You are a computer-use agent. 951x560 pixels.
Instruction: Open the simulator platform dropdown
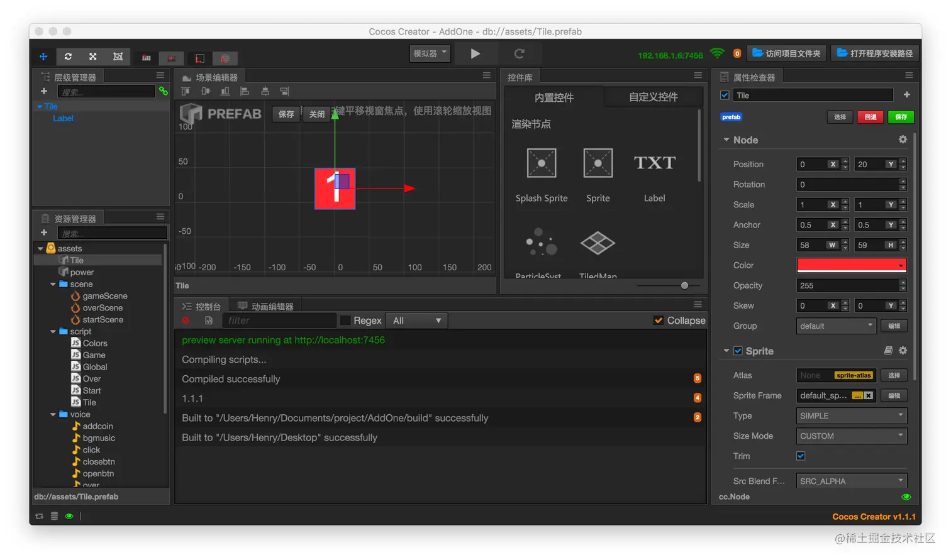430,53
